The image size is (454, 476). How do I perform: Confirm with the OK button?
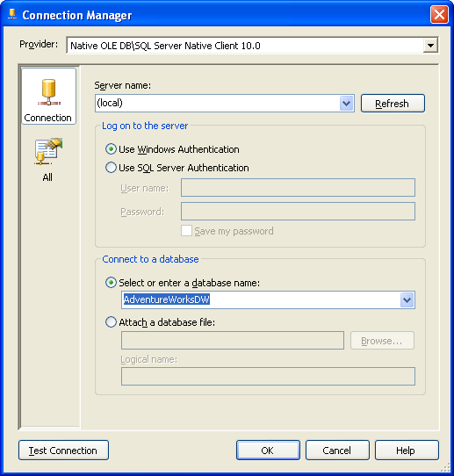click(x=268, y=451)
